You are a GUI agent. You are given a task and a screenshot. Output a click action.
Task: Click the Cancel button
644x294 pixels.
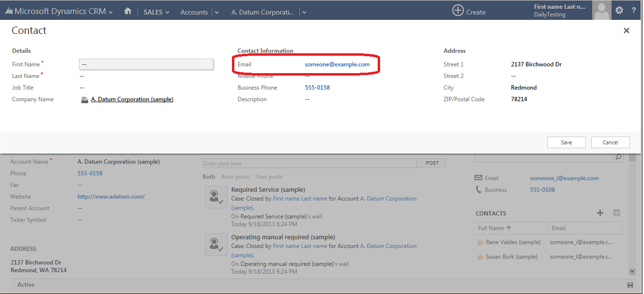pos(610,142)
